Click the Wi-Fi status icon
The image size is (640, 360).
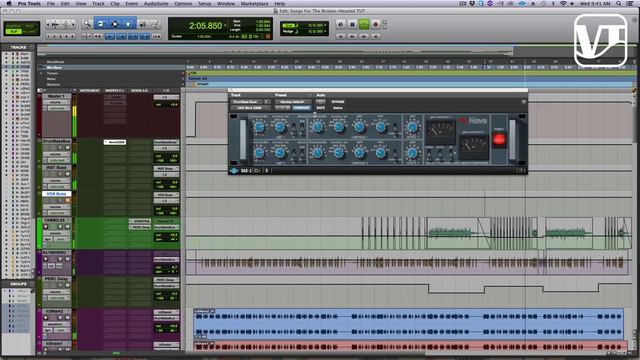[x=563, y=3]
